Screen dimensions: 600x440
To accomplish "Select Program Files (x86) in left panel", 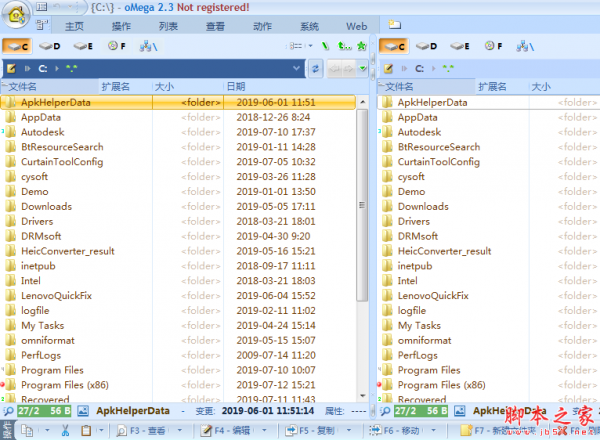I will coord(178,385).
